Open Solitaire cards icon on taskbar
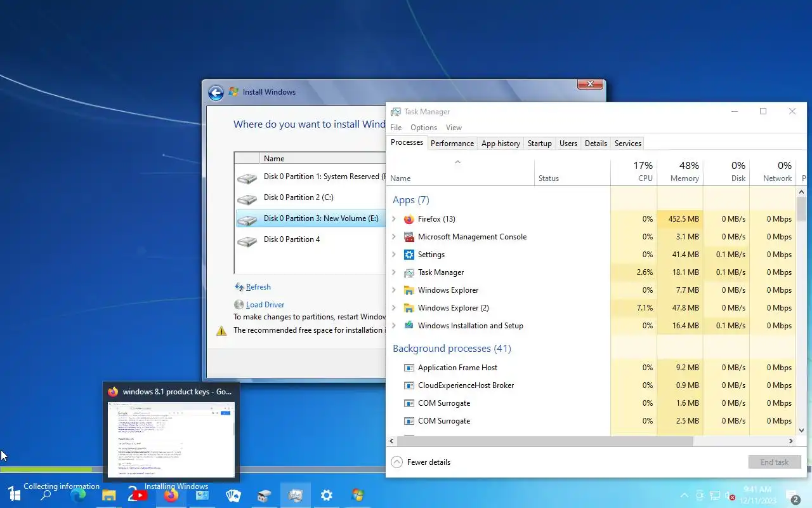 pyautogui.click(x=233, y=495)
